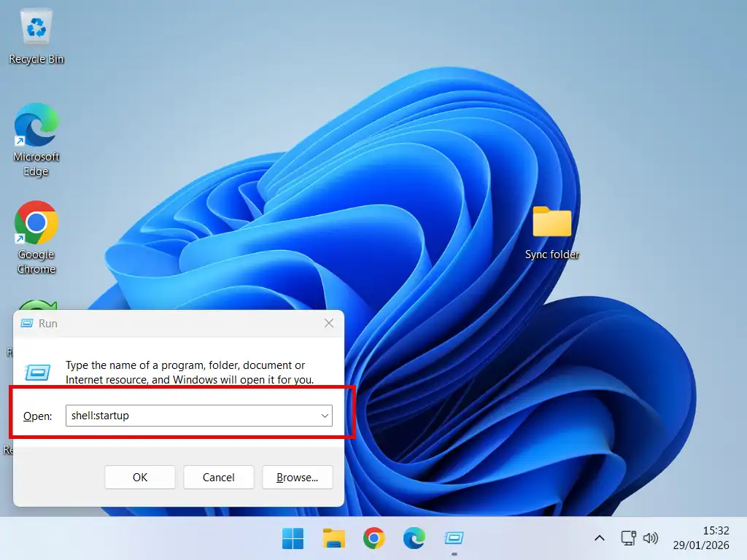This screenshot has height=560, width=747.
Task: Click OK to run shell:startup
Action: (139, 478)
